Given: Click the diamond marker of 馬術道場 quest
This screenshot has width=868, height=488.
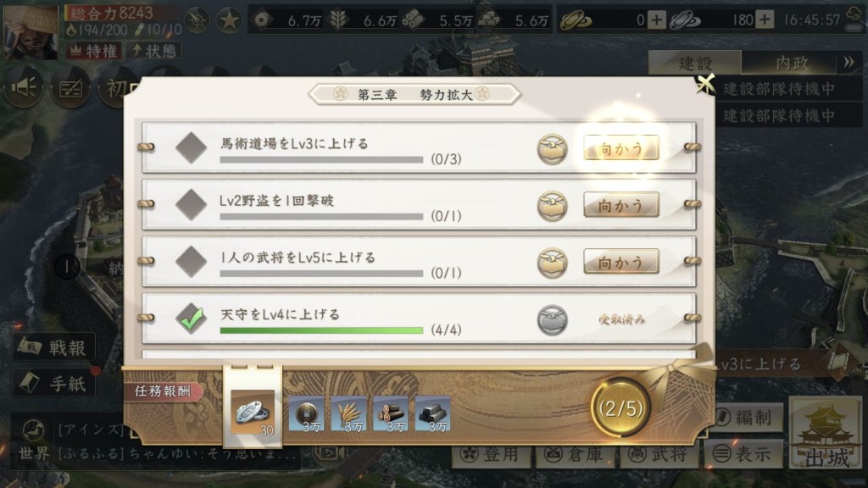Looking at the screenshot, I should [191, 147].
